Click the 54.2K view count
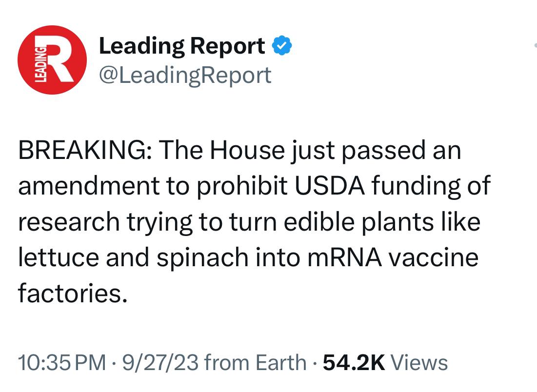This screenshot has height=392, width=537. (x=354, y=363)
